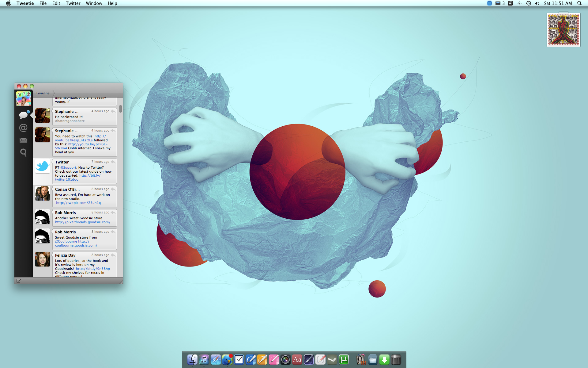588x368 pixels.
Task: Click the @Coulbourne mention
Action: click(66, 242)
